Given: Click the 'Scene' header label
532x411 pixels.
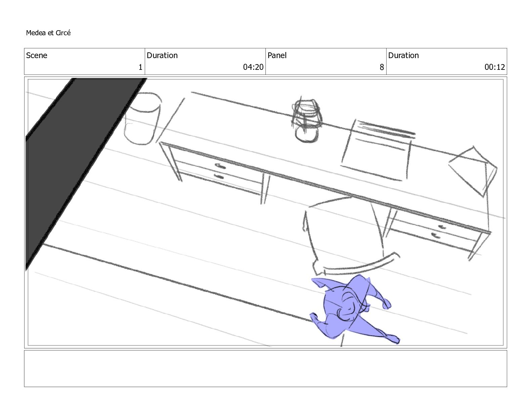Looking at the screenshot, I should point(37,55).
